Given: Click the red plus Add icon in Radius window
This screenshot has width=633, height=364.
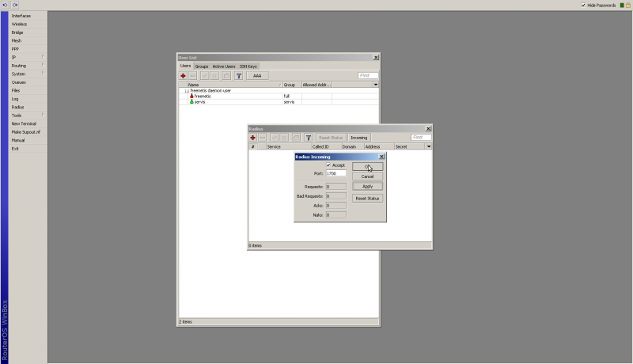Looking at the screenshot, I should [x=252, y=138].
